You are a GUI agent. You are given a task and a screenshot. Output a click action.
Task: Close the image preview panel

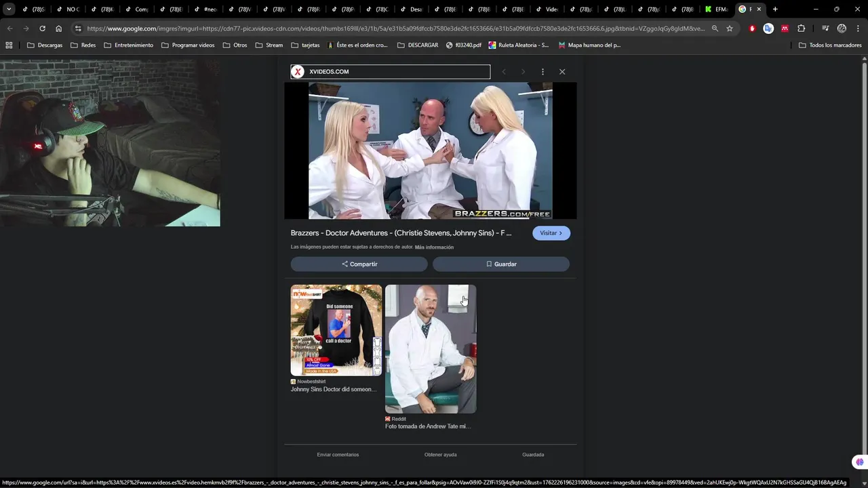[562, 72]
